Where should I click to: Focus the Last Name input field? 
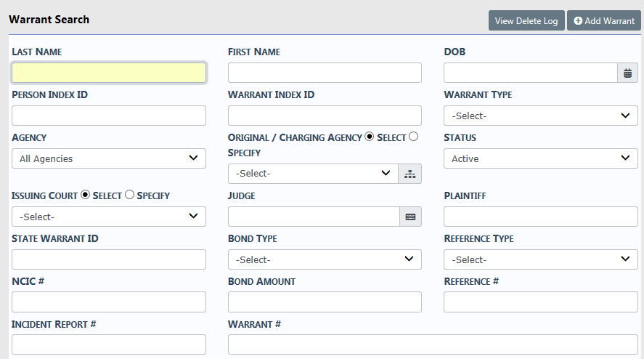click(x=109, y=73)
